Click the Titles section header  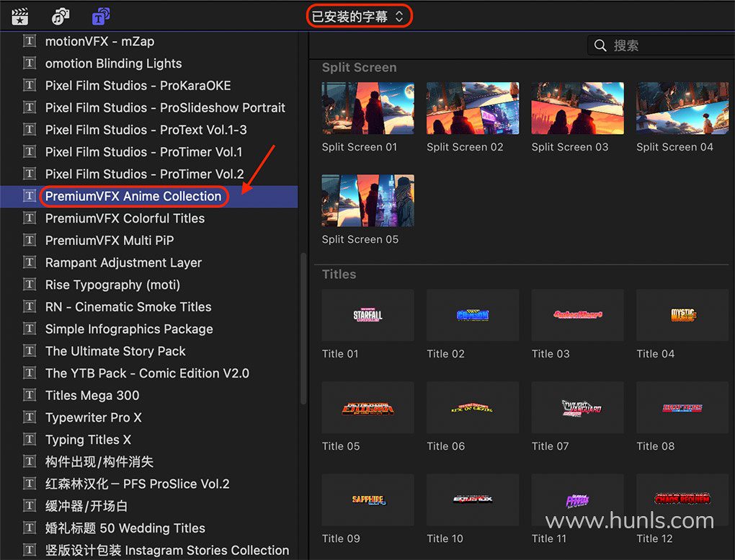[x=339, y=275]
